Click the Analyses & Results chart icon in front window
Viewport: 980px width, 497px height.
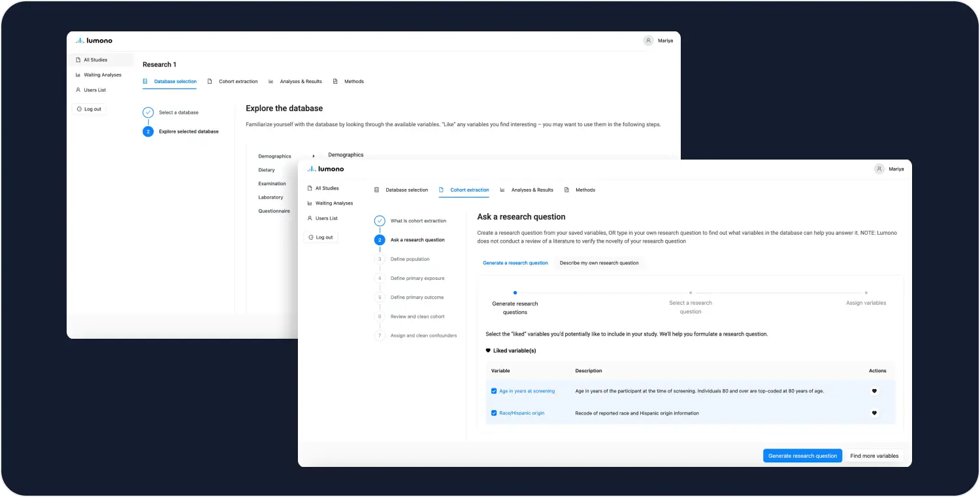[502, 190]
